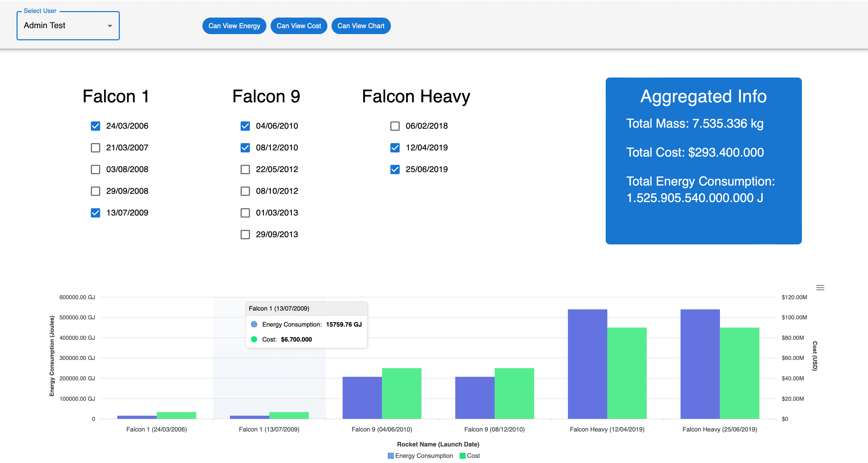Click Falcon 9 04/06/2010 green cost bar
Screen dimensions: 868x463
pos(401,393)
